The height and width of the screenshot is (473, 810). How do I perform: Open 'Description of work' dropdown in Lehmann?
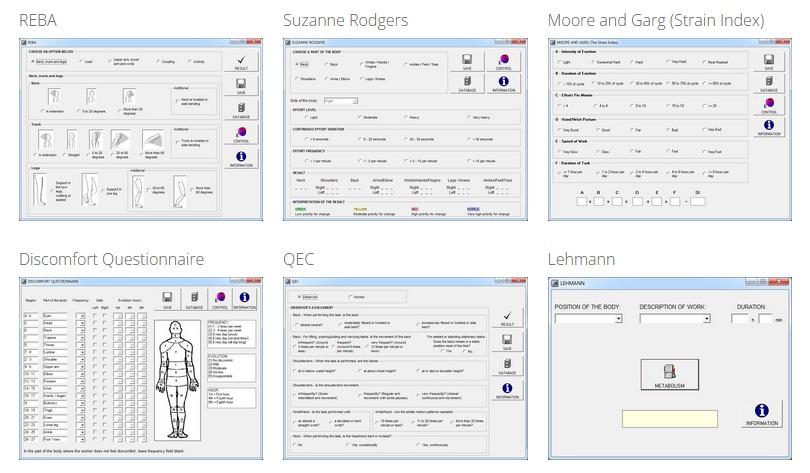tap(674, 319)
